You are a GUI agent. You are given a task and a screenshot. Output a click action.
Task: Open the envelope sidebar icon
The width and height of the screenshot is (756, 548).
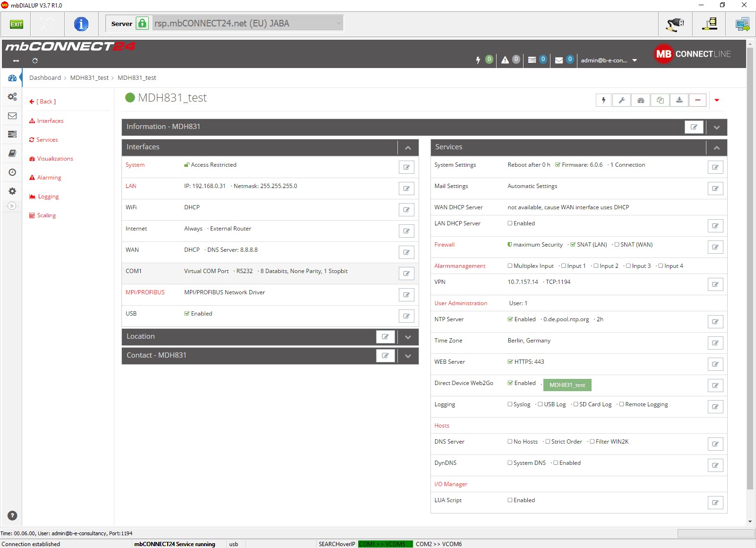(12, 116)
